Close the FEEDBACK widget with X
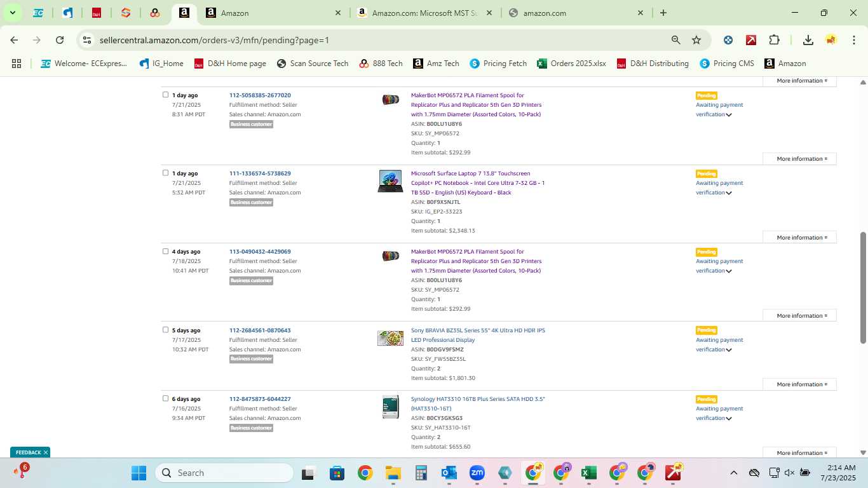The image size is (868, 488). point(46,452)
